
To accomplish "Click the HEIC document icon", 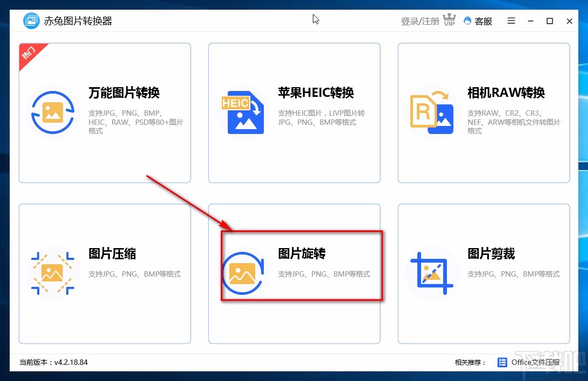I will (241, 111).
